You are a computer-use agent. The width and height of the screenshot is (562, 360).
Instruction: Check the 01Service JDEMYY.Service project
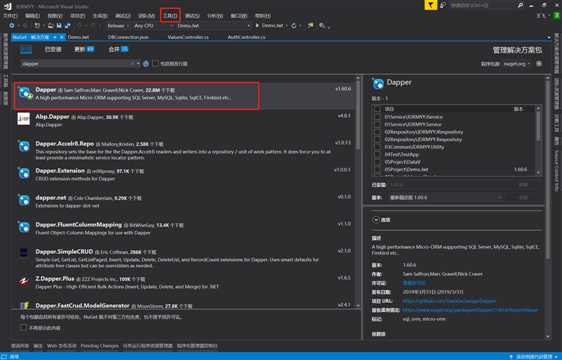pyautogui.click(x=377, y=124)
